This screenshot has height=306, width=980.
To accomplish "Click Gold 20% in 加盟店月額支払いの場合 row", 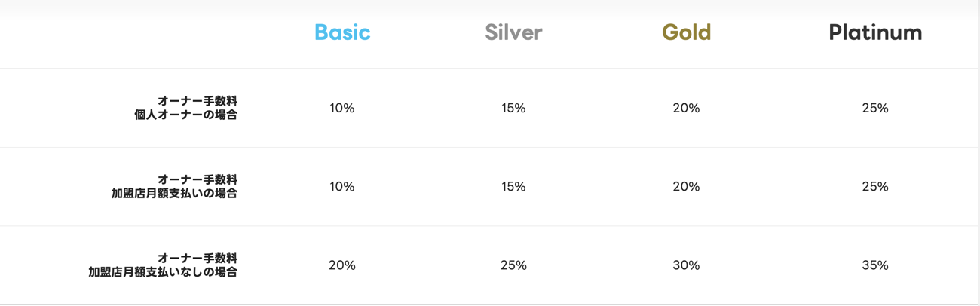I will point(686,186).
